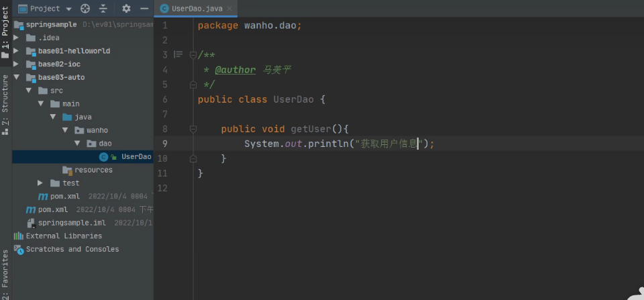Viewport: 644px width, 300px height.
Task: Collapse the base03-auto module
Action: [x=16, y=77]
